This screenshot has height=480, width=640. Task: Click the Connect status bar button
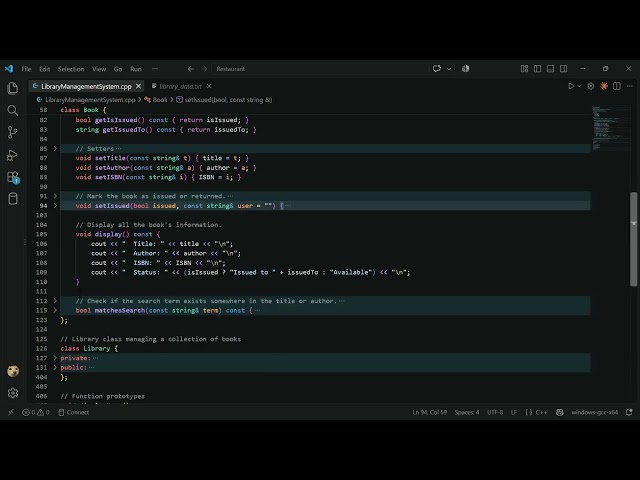tap(73, 412)
